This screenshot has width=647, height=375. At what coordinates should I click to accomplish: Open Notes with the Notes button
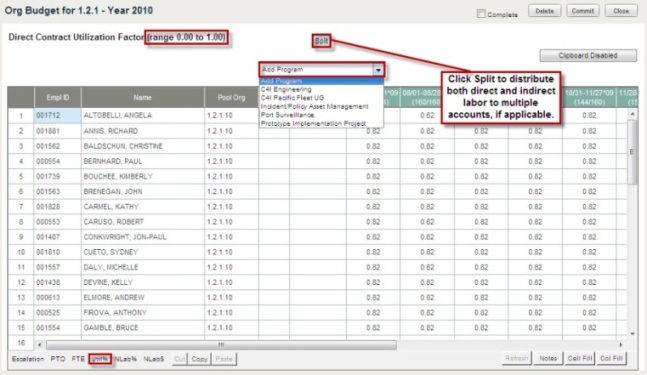point(548,358)
